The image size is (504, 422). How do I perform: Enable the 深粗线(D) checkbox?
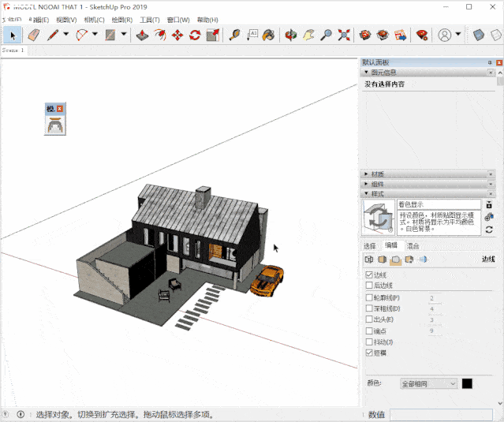369,308
